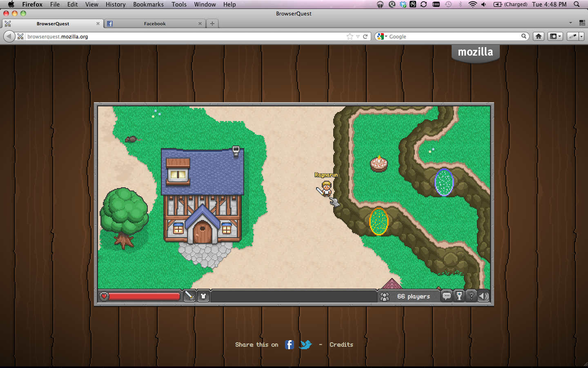Click the red health bar
588x368 pixels.
tap(144, 296)
